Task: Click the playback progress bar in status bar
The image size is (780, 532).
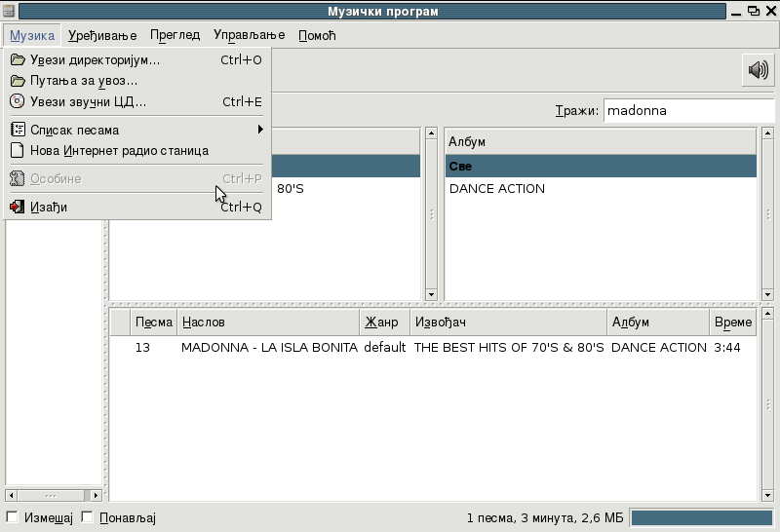Action: tap(702, 517)
